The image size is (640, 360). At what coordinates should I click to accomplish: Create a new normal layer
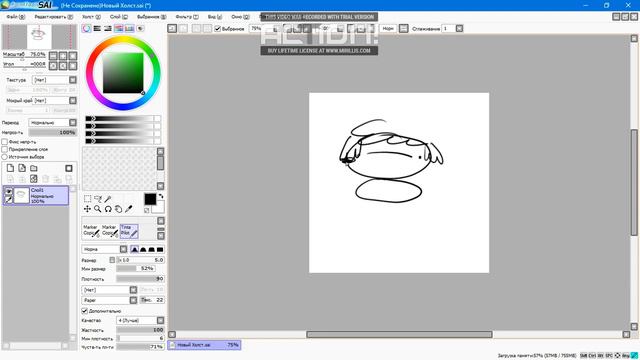pos(10,168)
